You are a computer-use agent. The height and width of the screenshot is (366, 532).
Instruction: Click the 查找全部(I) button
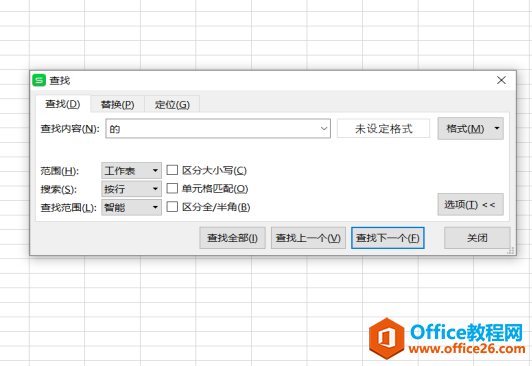click(232, 238)
